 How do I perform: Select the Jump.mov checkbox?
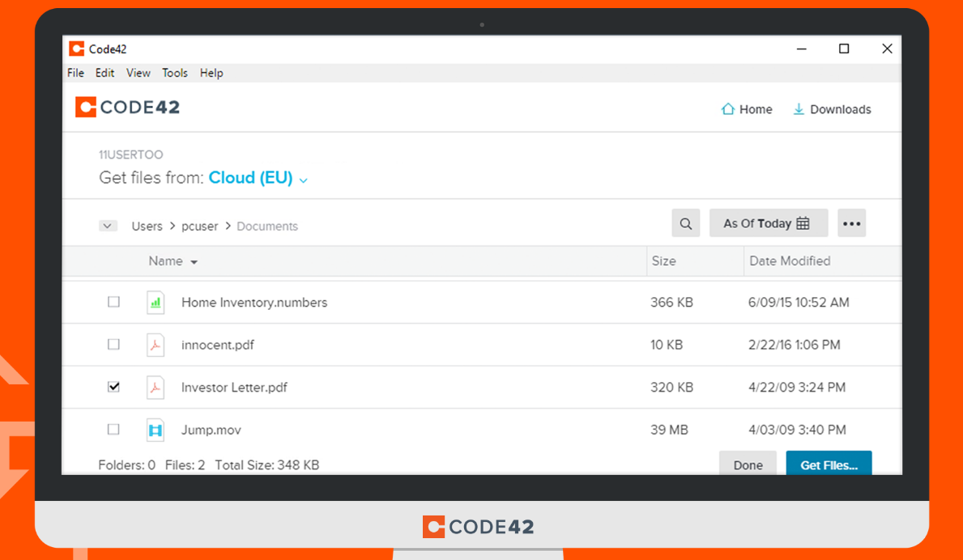coord(113,430)
